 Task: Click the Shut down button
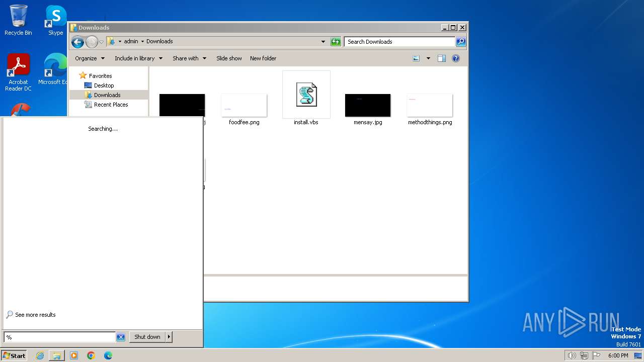click(147, 337)
